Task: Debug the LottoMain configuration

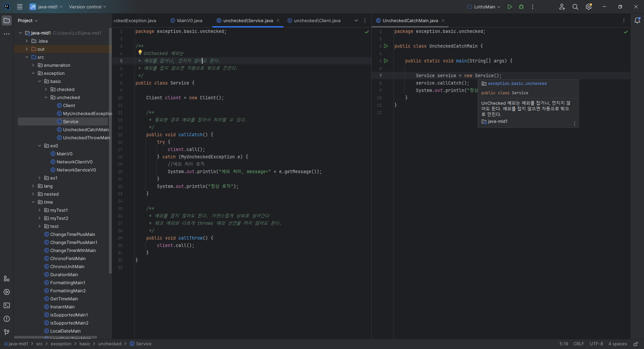Action: [521, 7]
